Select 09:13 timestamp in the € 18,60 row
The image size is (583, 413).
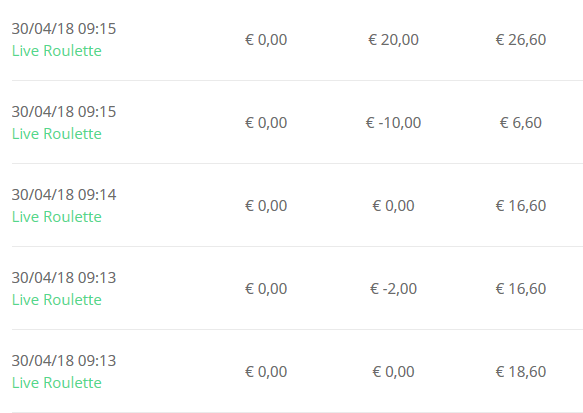(x=64, y=361)
